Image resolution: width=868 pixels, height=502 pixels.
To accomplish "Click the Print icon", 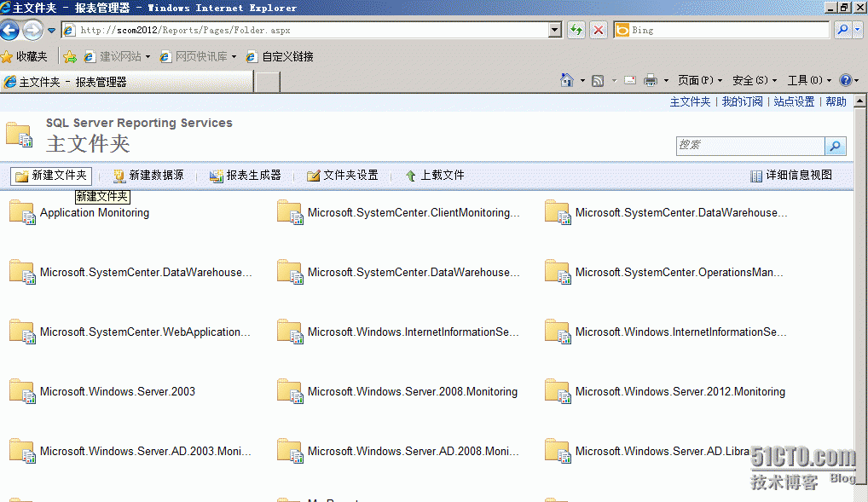I will tap(651, 81).
